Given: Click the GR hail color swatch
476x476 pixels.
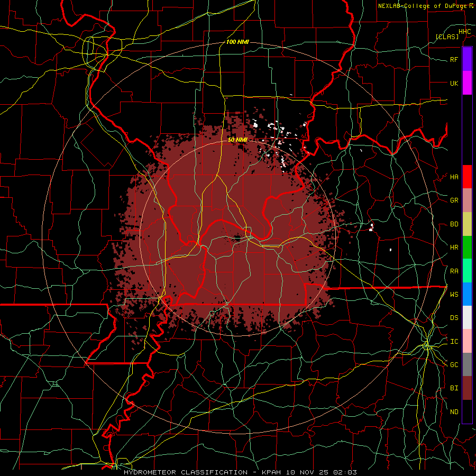Looking at the screenshot, I should (467, 200).
